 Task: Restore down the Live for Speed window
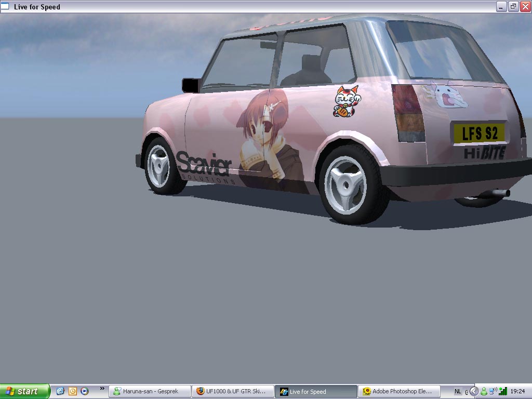pos(513,6)
